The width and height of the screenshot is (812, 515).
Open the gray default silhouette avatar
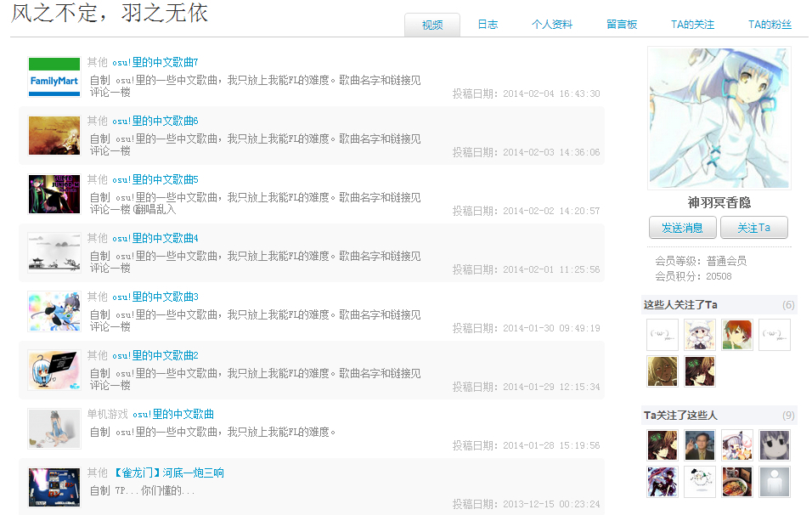tap(774, 482)
